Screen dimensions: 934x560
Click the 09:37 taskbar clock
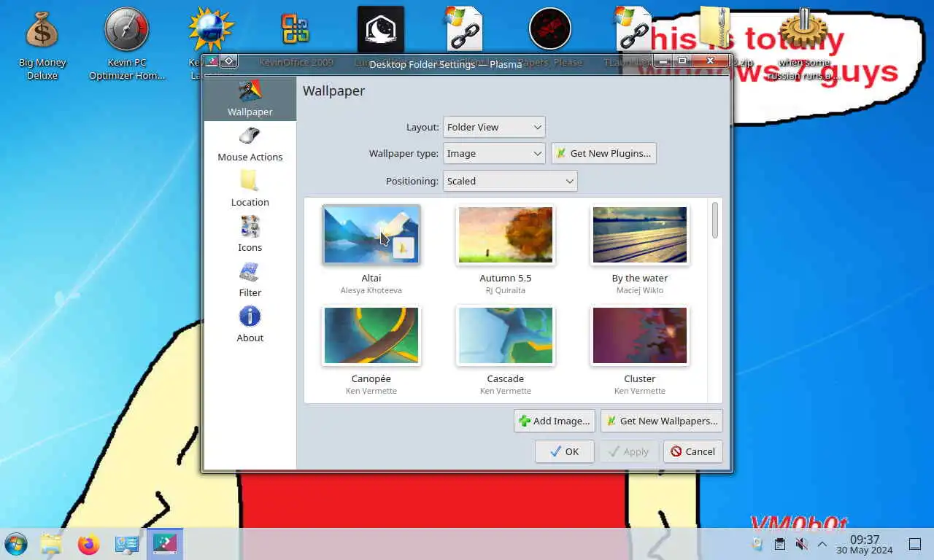(865, 544)
